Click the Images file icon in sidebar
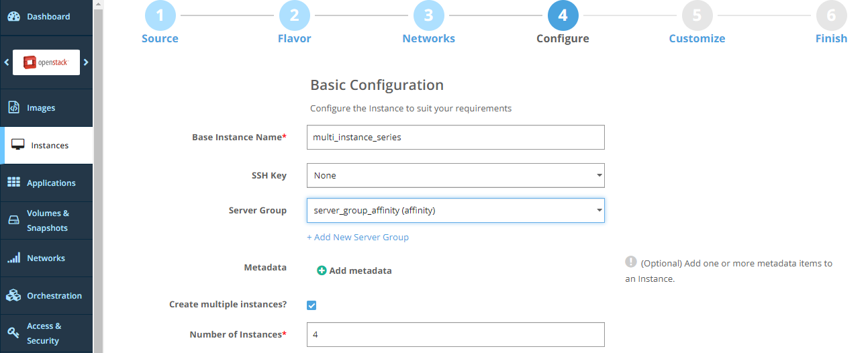The image size is (868, 353). coord(14,107)
